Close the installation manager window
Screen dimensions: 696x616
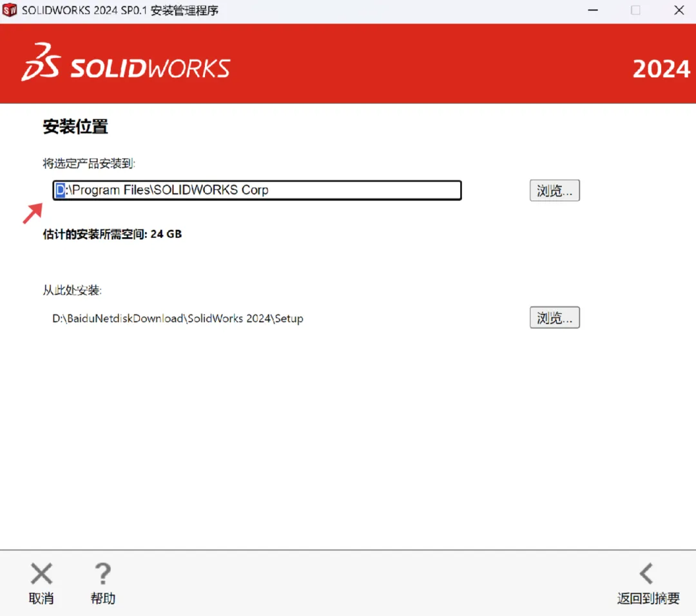coord(679,10)
